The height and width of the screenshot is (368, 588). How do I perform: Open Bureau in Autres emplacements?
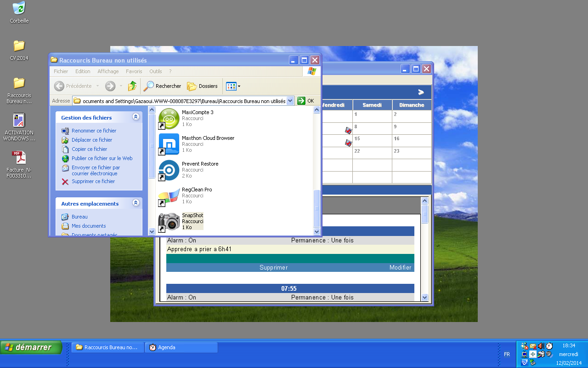[x=79, y=217]
